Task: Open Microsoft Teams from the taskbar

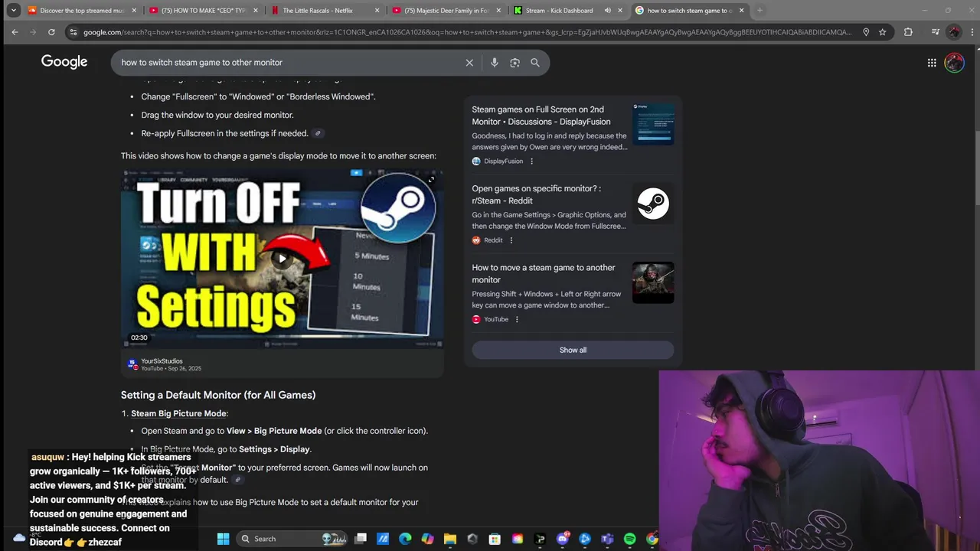Action: 607,539
